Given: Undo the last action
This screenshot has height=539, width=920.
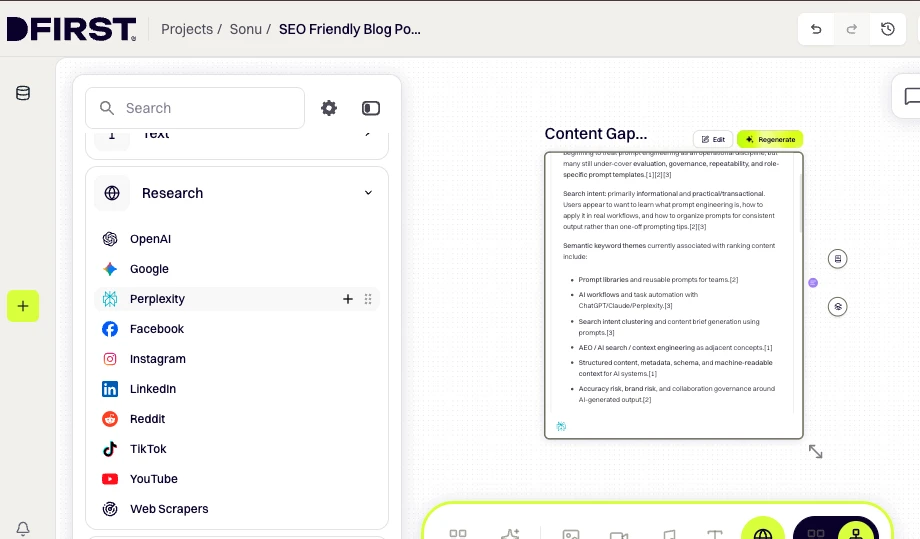Looking at the screenshot, I should (816, 29).
